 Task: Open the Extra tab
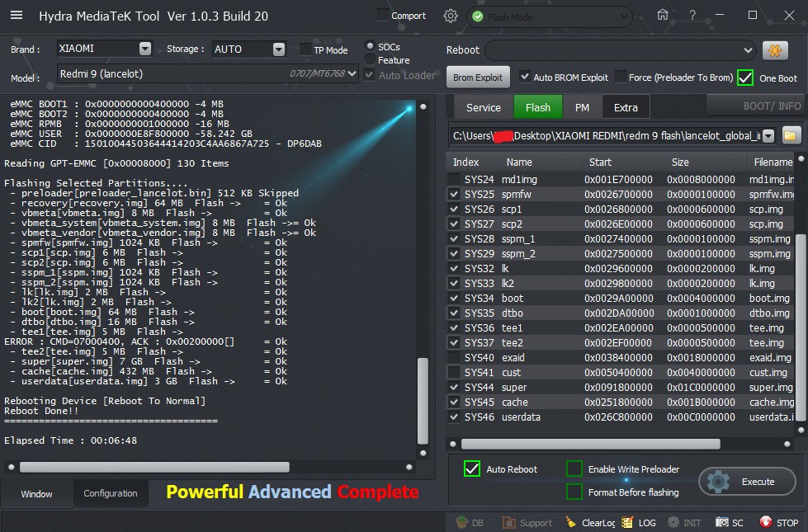(x=626, y=107)
